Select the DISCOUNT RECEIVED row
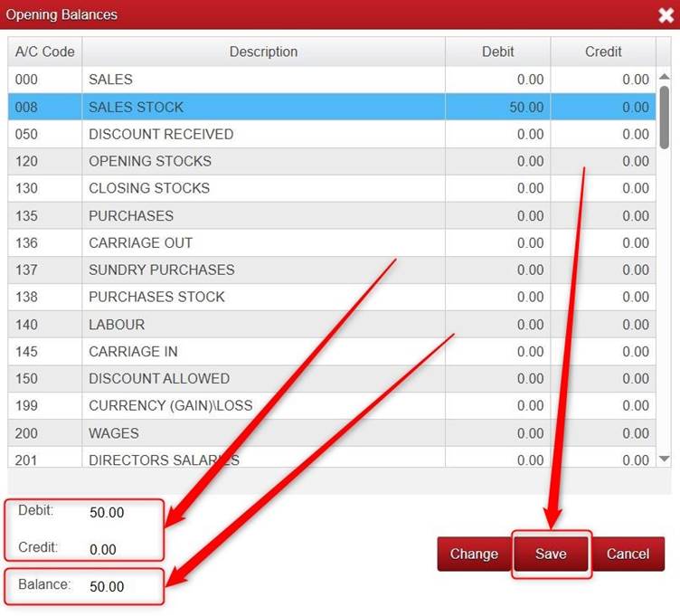This screenshot has height=616, width=680. (332, 134)
